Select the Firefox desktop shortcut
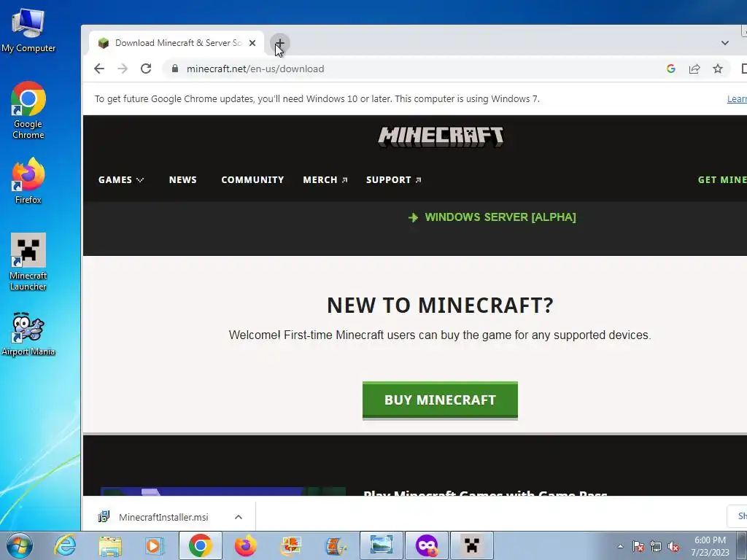 28,181
